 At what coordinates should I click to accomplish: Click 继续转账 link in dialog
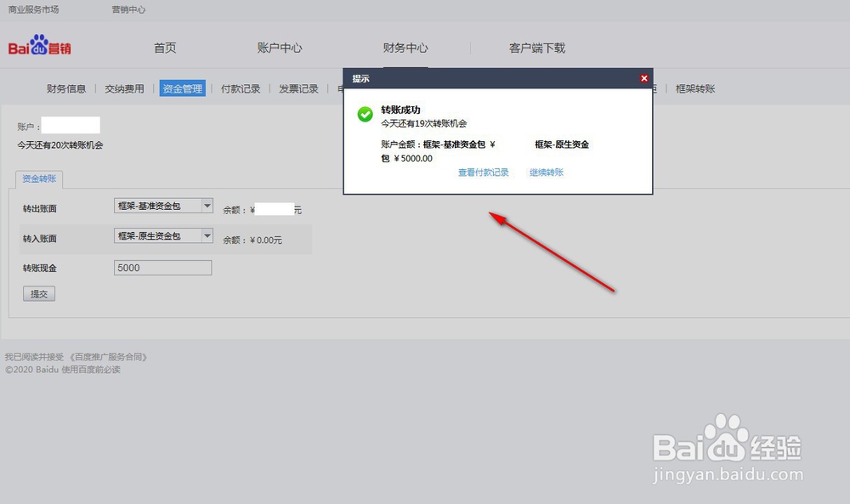tap(547, 173)
